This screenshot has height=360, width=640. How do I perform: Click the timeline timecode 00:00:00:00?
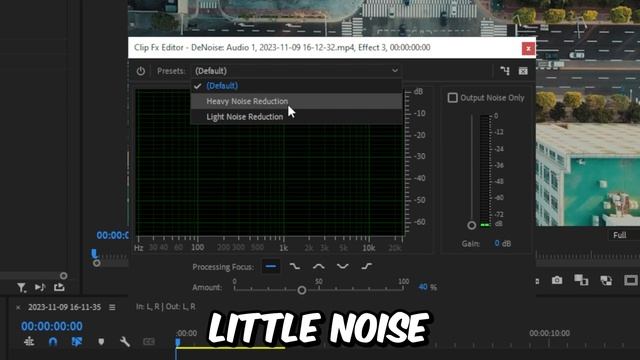(52, 326)
